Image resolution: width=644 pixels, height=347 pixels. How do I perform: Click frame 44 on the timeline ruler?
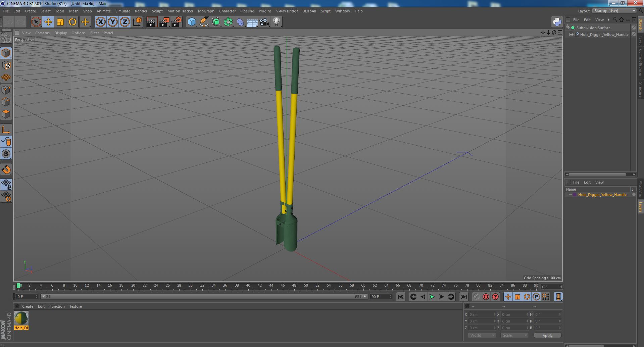[271, 286]
